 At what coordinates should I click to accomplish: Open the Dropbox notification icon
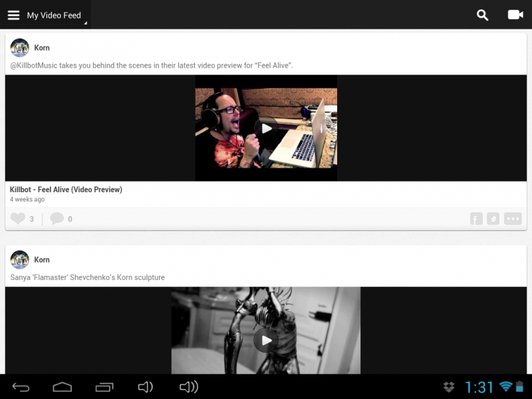pyautogui.click(x=449, y=387)
